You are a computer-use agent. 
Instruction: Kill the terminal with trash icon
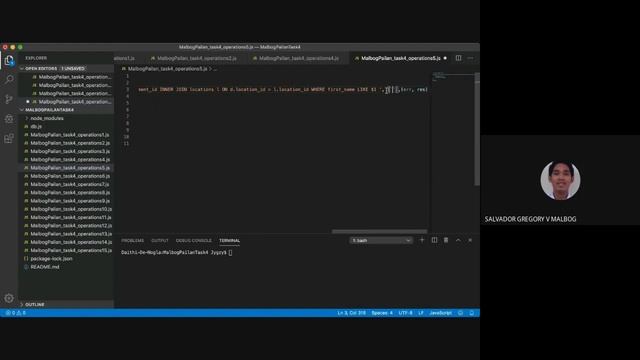(446, 240)
